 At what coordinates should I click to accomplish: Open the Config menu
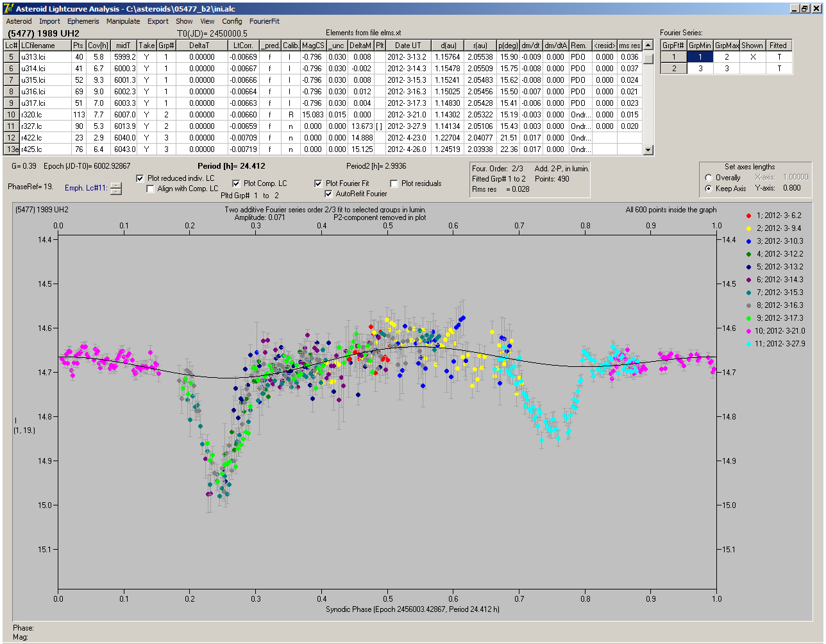pyautogui.click(x=232, y=21)
